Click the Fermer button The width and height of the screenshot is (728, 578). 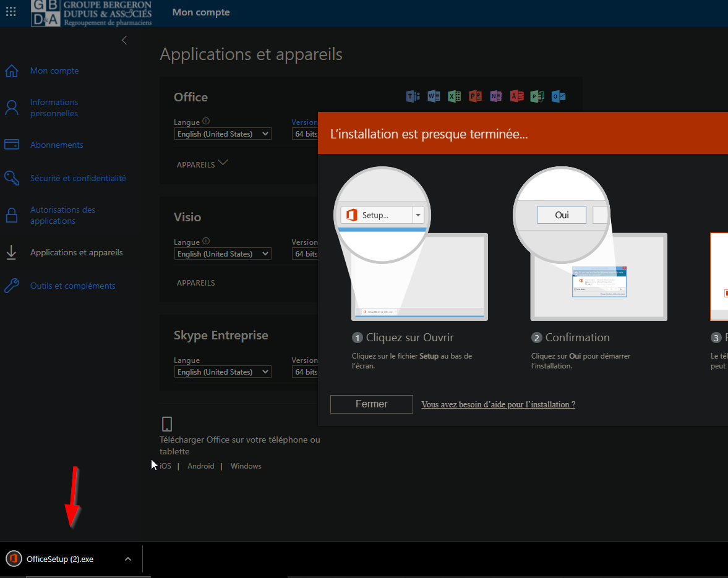372,404
